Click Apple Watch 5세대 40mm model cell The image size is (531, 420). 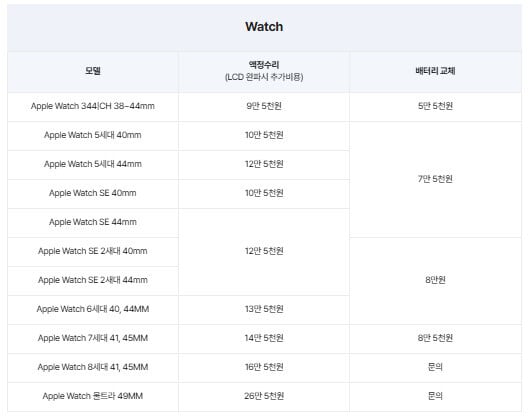pos(93,135)
